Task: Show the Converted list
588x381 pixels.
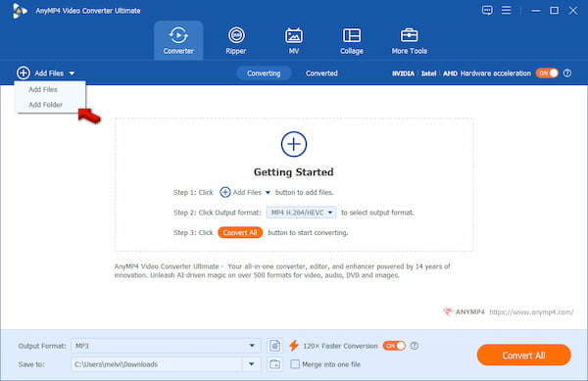Action: (x=321, y=73)
